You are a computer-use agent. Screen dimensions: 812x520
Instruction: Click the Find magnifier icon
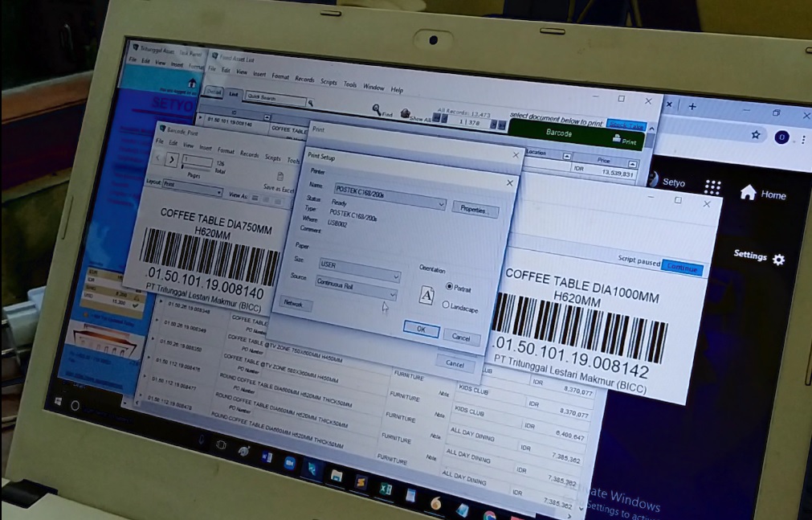point(376,110)
